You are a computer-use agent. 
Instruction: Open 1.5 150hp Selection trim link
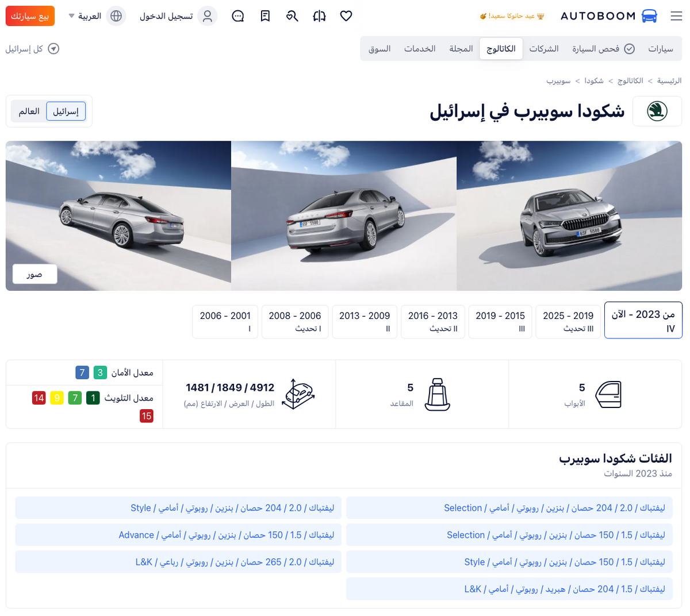coord(509,535)
